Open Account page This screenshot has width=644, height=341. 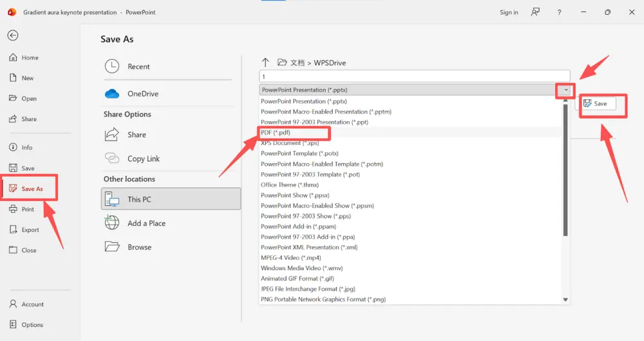(26, 304)
